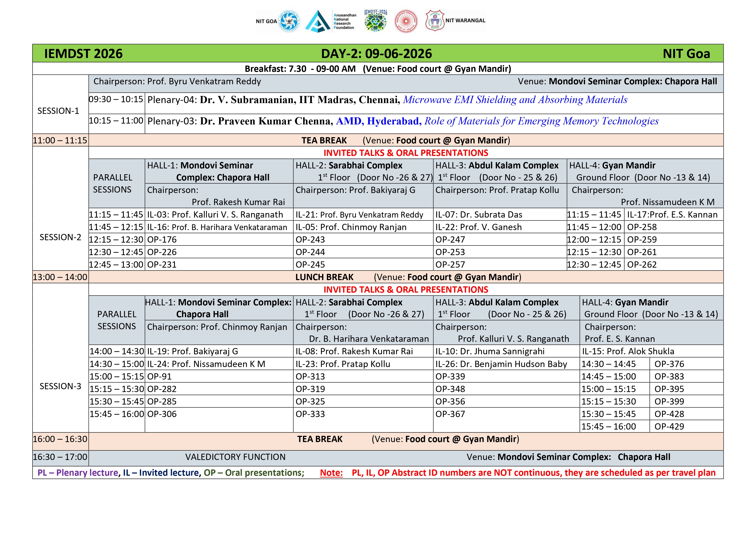
Task: Click IL-05: Prof. Chinmoy Ranjan
Action: coord(351,227)
